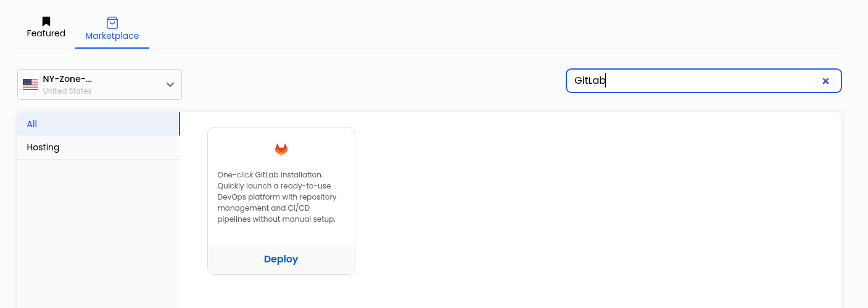The width and height of the screenshot is (868, 308).
Task: Select the Marketplace tab label
Action: [112, 36]
